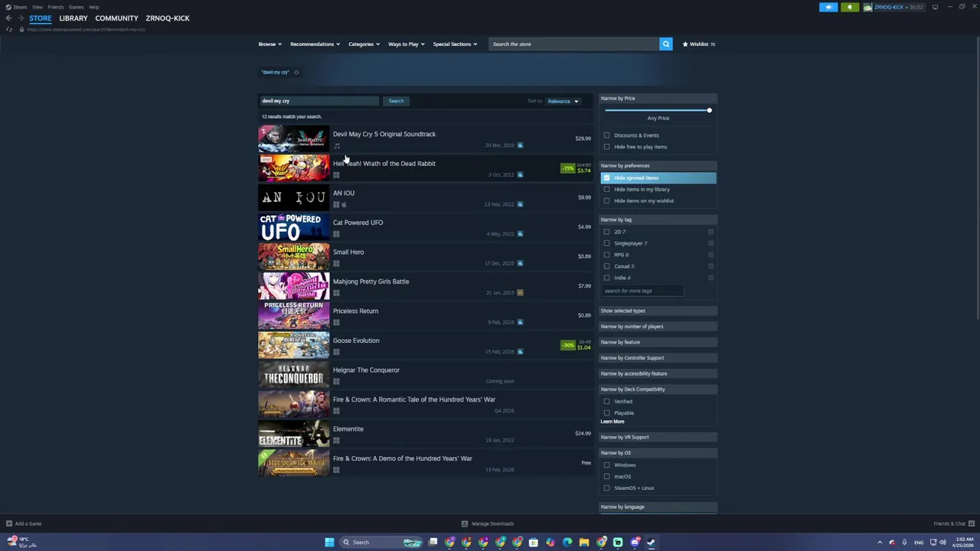Expand Narrow by accessibility feature
This screenshot has width=980, height=551.
[x=658, y=373]
